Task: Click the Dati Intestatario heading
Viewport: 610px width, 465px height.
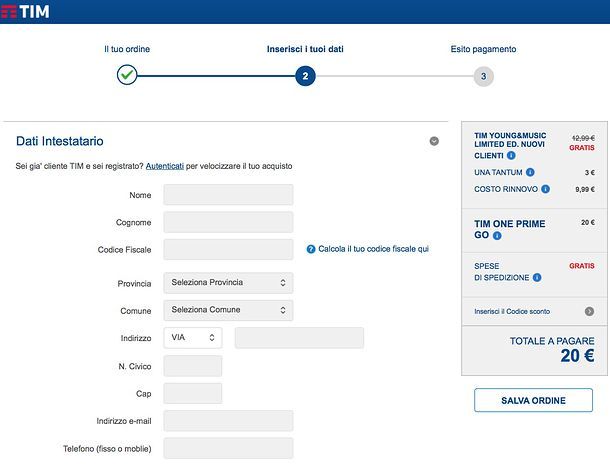Action: pyautogui.click(x=60, y=141)
